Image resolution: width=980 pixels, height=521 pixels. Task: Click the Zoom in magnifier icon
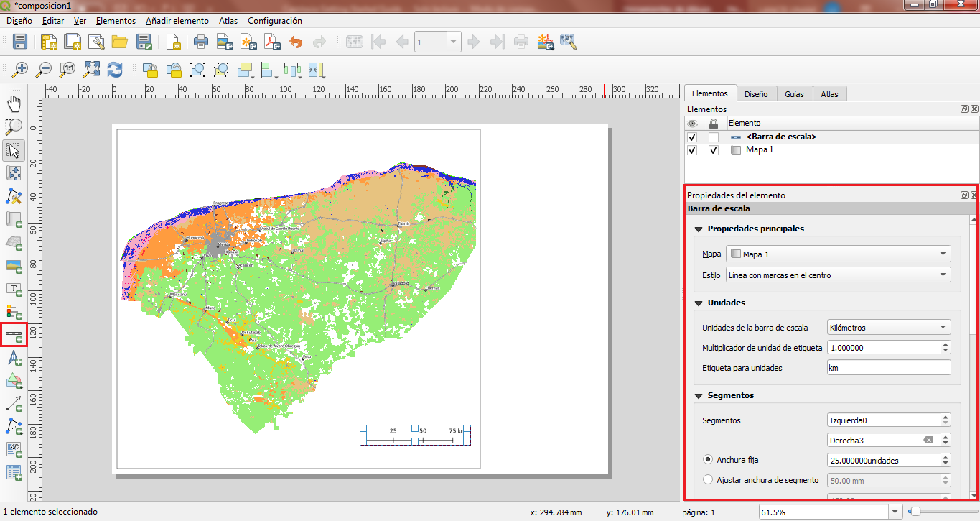click(x=20, y=70)
